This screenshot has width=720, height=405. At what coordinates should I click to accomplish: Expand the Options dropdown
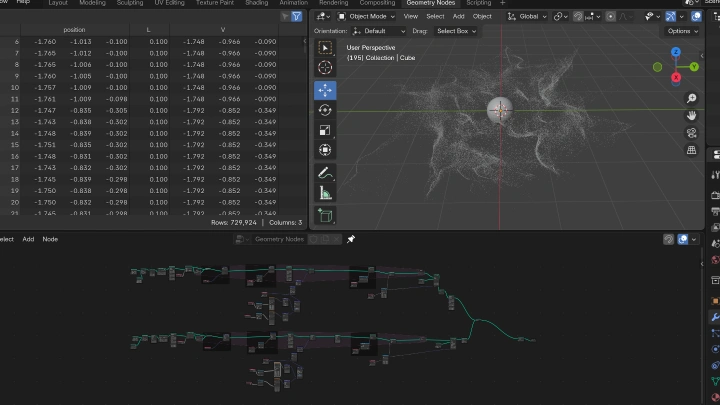(x=682, y=31)
